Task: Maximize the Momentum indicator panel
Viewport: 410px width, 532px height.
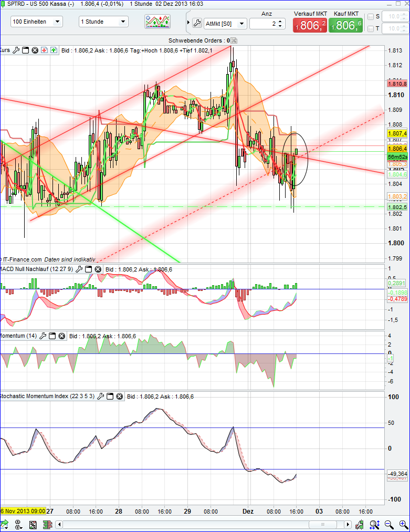Action: [52, 336]
